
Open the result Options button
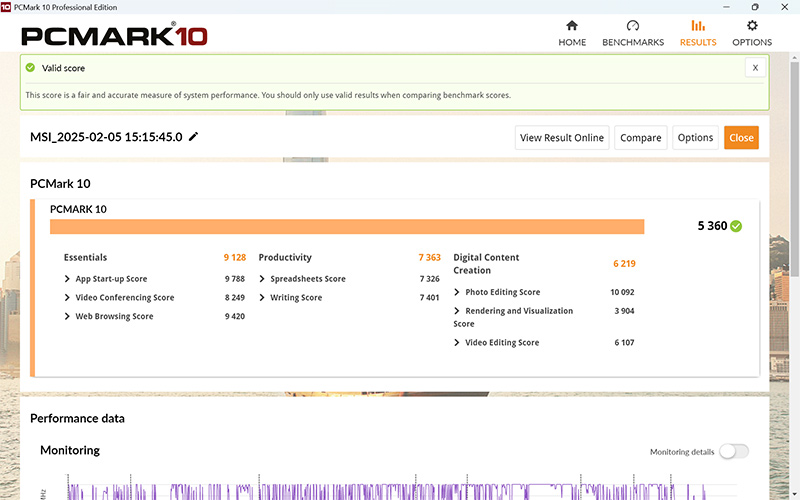click(x=695, y=138)
